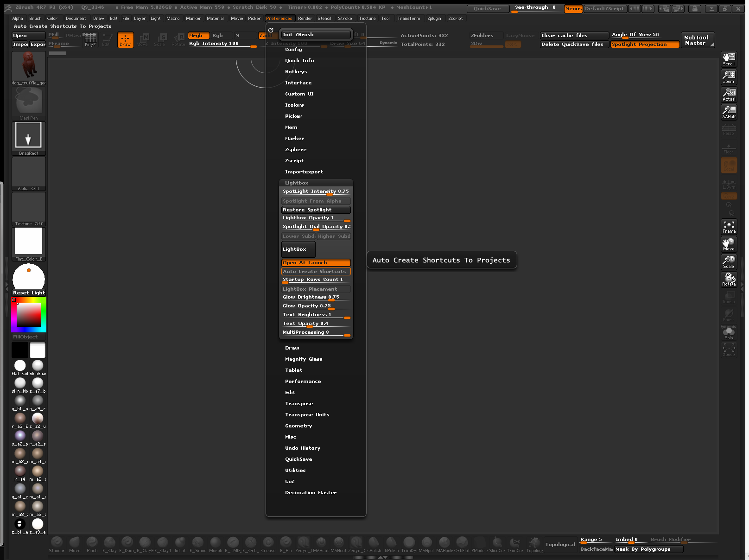Toggle the Menus button
The image size is (749, 560).
(573, 9)
